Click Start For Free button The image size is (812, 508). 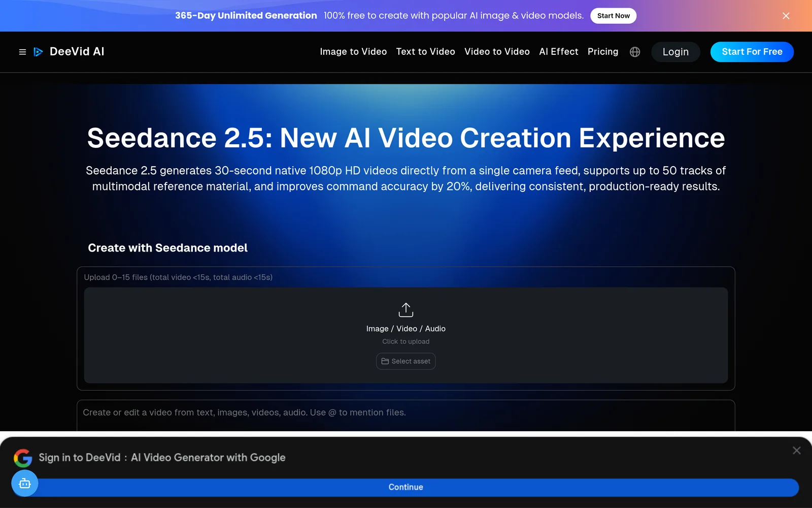(752, 52)
